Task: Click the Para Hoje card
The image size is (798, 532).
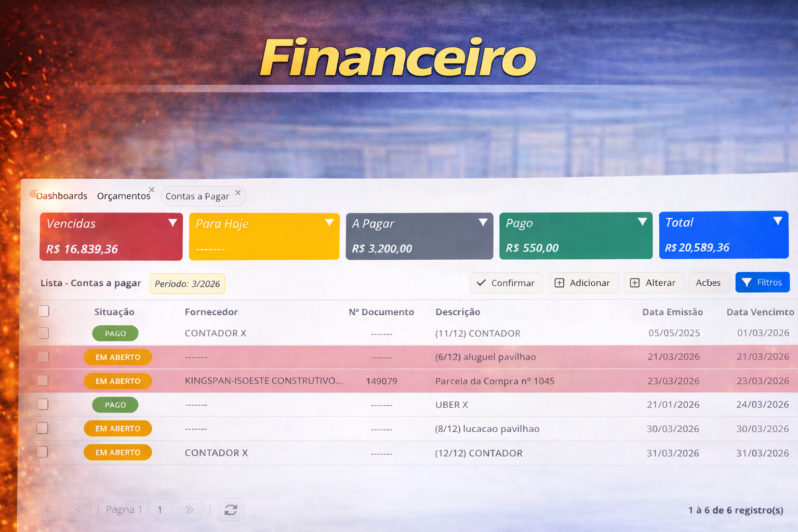Action: tap(264, 236)
